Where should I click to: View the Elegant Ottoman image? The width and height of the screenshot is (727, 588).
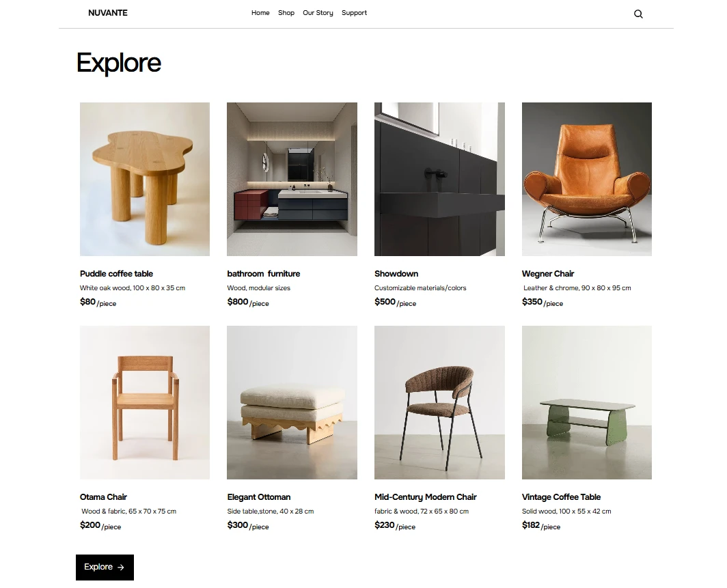coord(292,403)
